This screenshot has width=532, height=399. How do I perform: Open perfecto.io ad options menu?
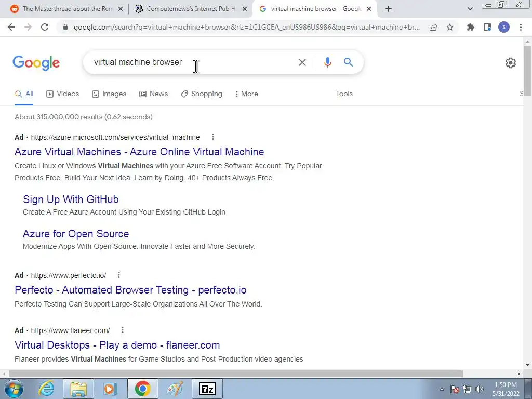[119, 275]
